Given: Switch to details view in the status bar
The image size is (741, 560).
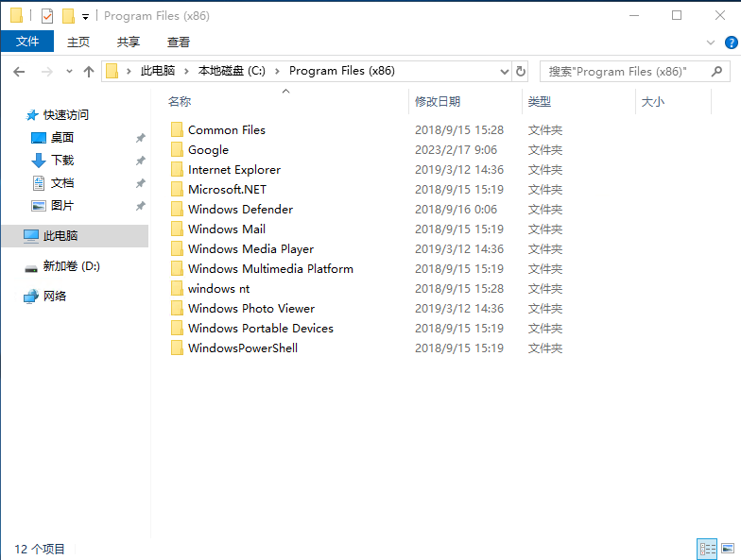Looking at the screenshot, I should tap(706, 549).
